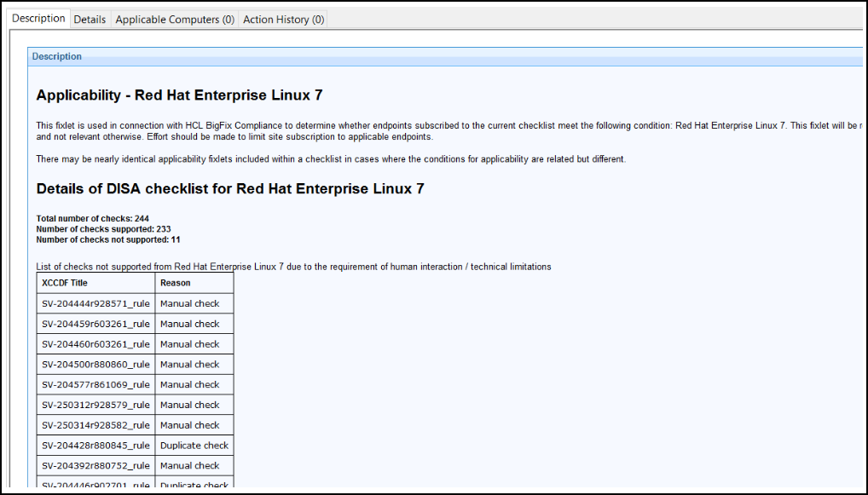Viewport: 868px width, 495px height.
Task: Click the Total number of checks: 244 line
Action: coord(92,218)
